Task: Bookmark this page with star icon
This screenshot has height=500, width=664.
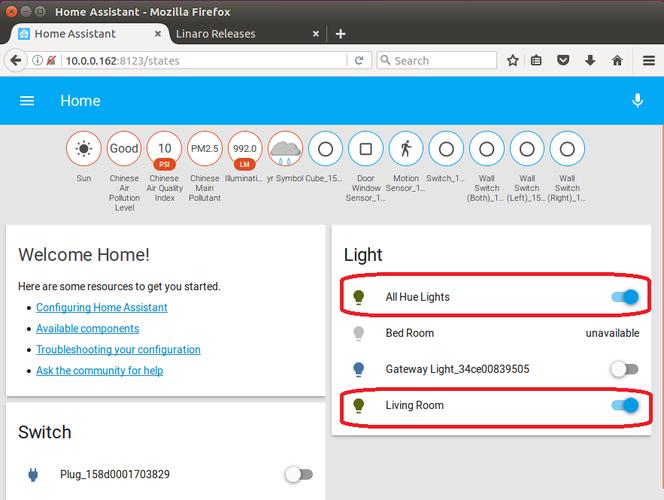Action: 512,61
